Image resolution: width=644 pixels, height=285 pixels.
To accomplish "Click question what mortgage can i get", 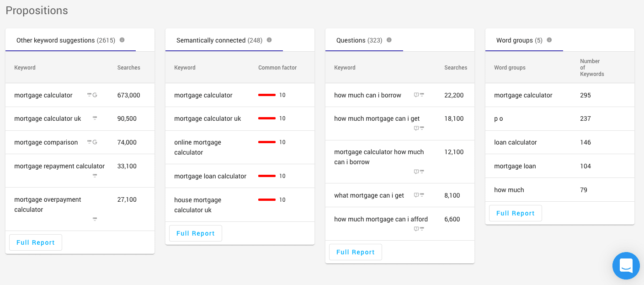I will coord(369,195).
